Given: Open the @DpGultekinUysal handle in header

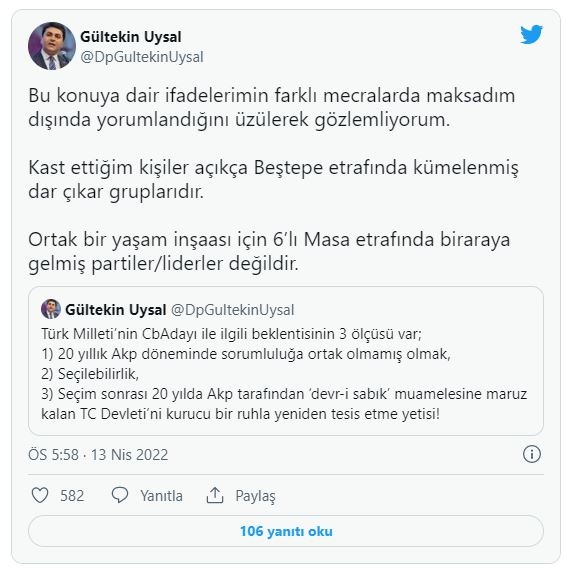Looking at the screenshot, I should point(142,57).
